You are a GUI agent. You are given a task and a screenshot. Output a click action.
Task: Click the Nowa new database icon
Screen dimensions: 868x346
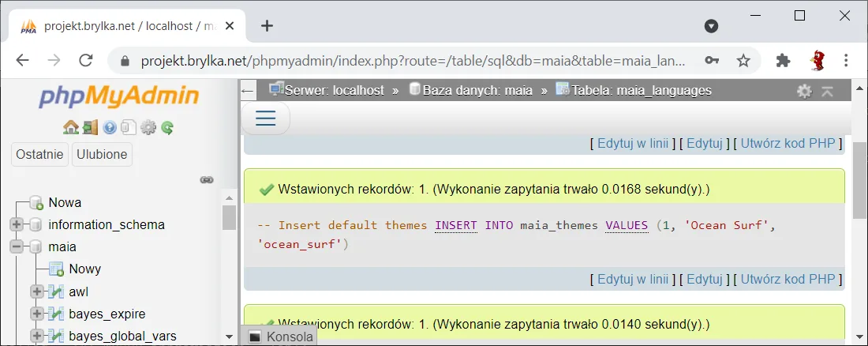pos(36,202)
